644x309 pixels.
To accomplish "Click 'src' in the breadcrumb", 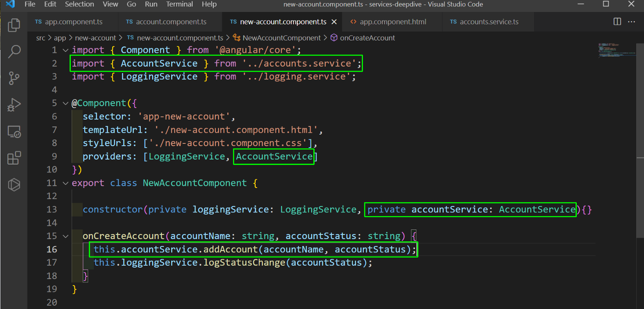I will (41, 38).
